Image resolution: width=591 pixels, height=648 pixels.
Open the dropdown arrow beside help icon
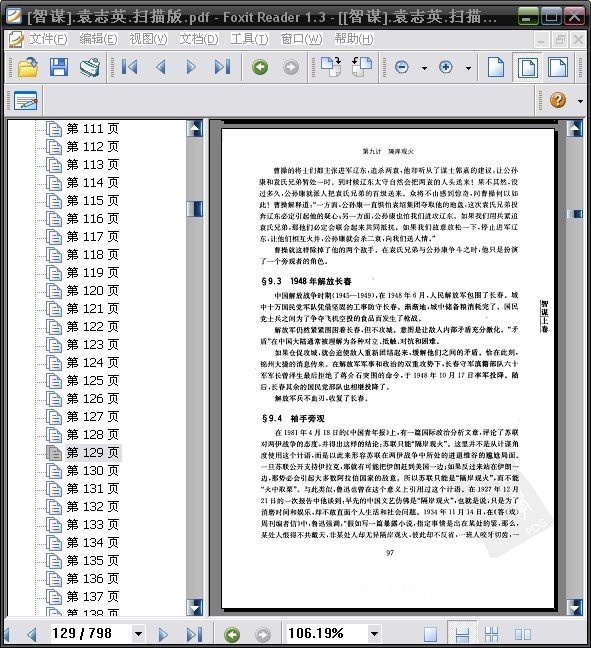pyautogui.click(x=581, y=101)
